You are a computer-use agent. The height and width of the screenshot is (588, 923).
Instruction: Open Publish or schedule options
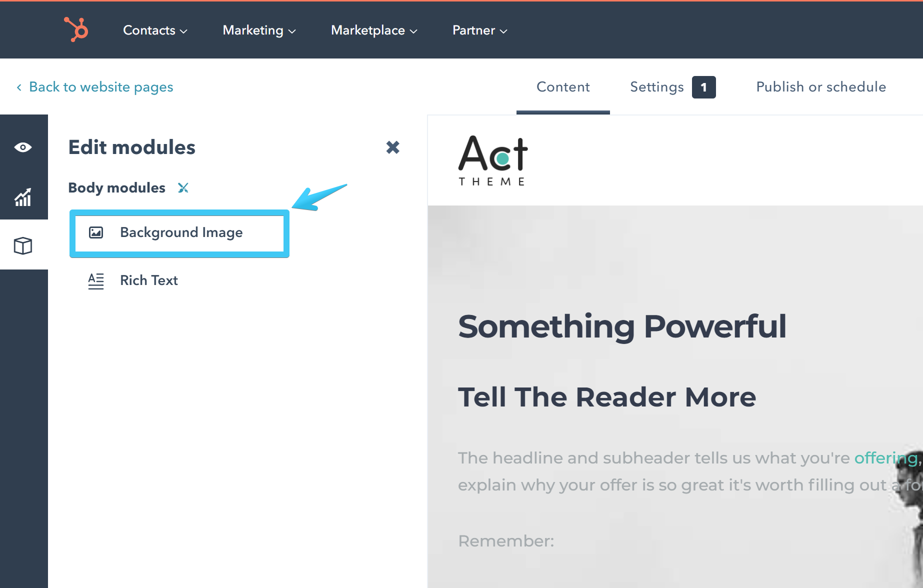(820, 86)
